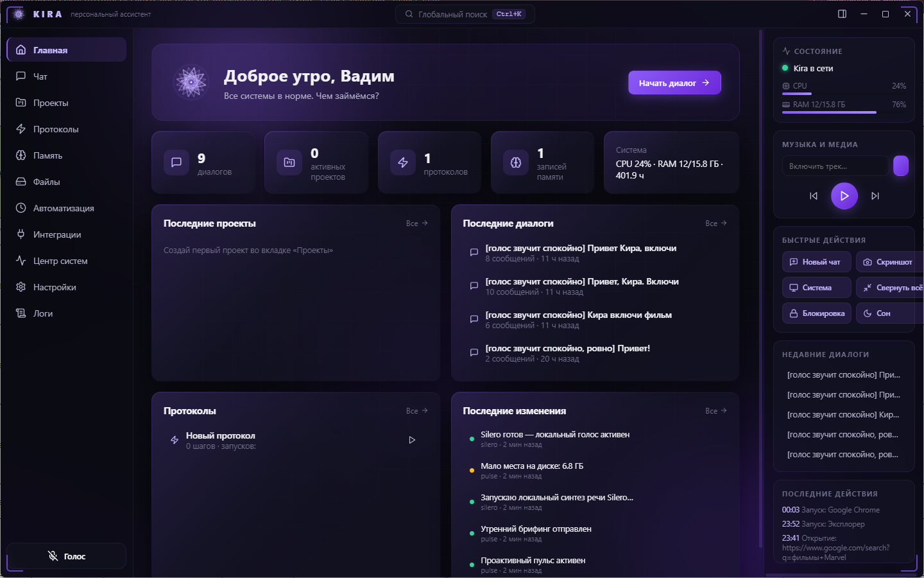Run Новый протокол with the play icon

tap(412, 440)
